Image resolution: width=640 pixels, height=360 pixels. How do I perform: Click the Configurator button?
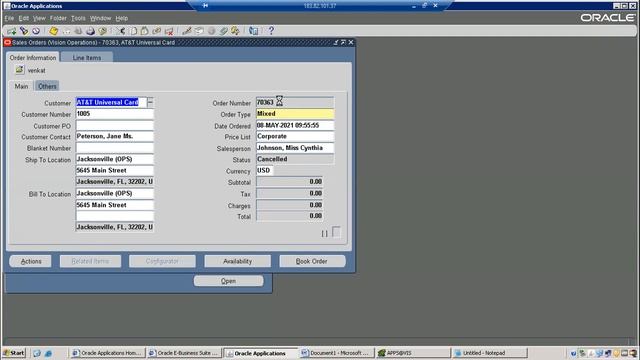pos(162,261)
